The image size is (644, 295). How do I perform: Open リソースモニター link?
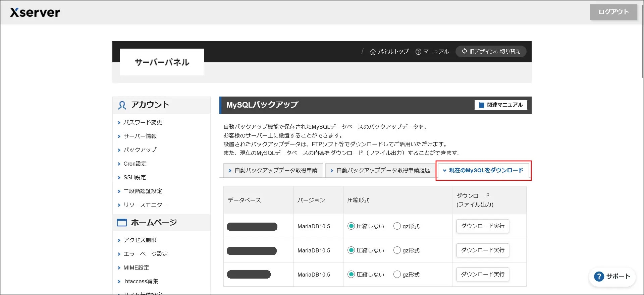pyautogui.click(x=145, y=205)
